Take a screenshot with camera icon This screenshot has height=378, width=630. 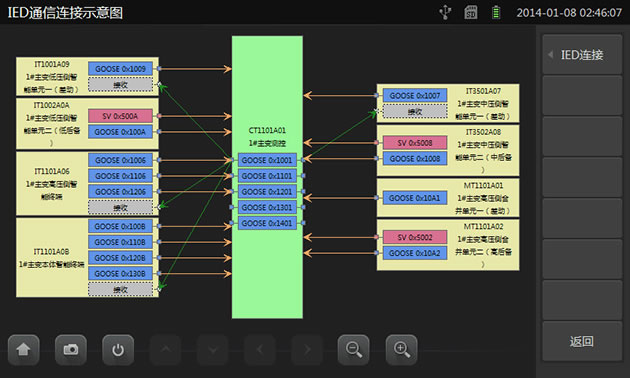tap(71, 349)
